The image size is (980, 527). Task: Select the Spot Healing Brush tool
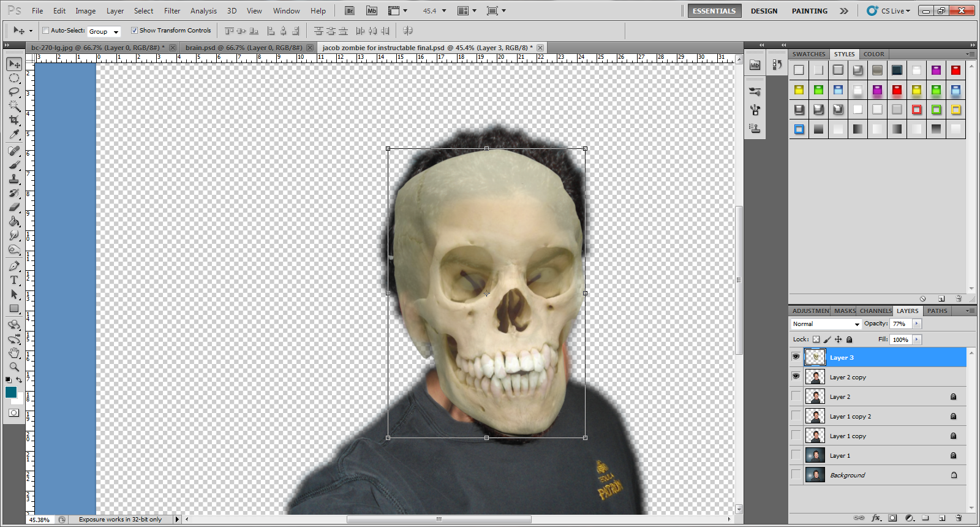15,151
